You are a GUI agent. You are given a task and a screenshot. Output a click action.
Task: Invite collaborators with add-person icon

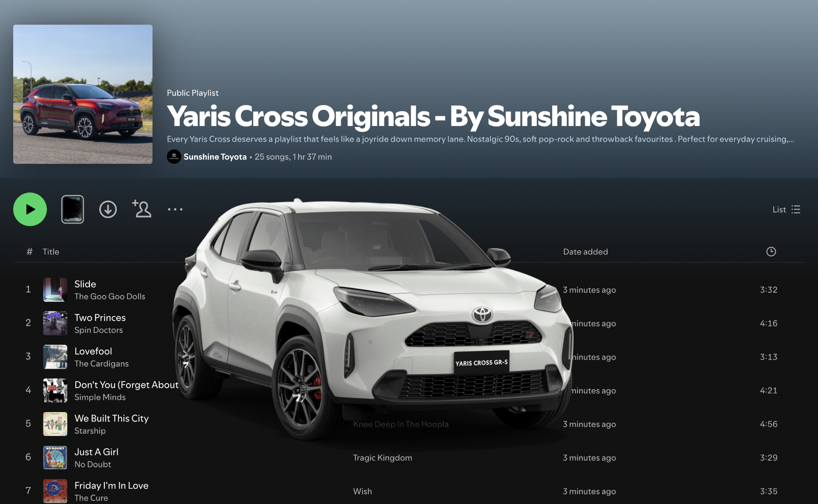[x=141, y=209]
